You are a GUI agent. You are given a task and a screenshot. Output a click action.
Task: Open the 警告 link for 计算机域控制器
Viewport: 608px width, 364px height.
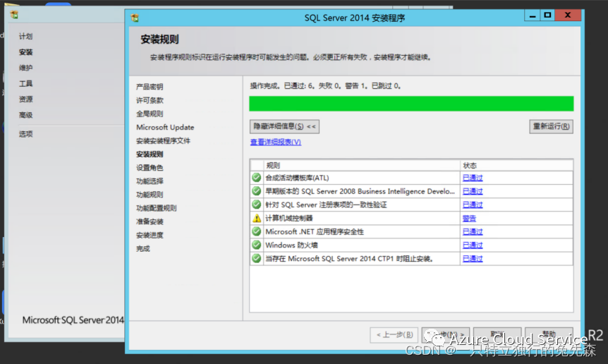(x=469, y=218)
